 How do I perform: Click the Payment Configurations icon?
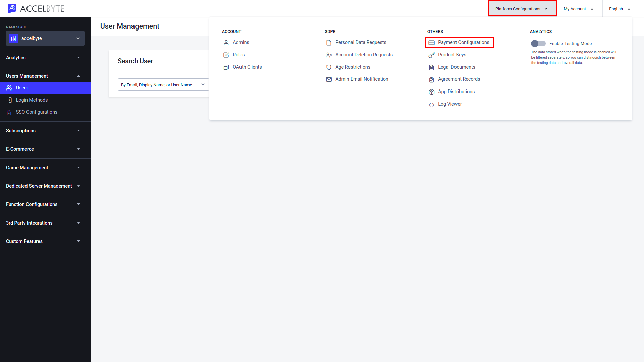[432, 42]
